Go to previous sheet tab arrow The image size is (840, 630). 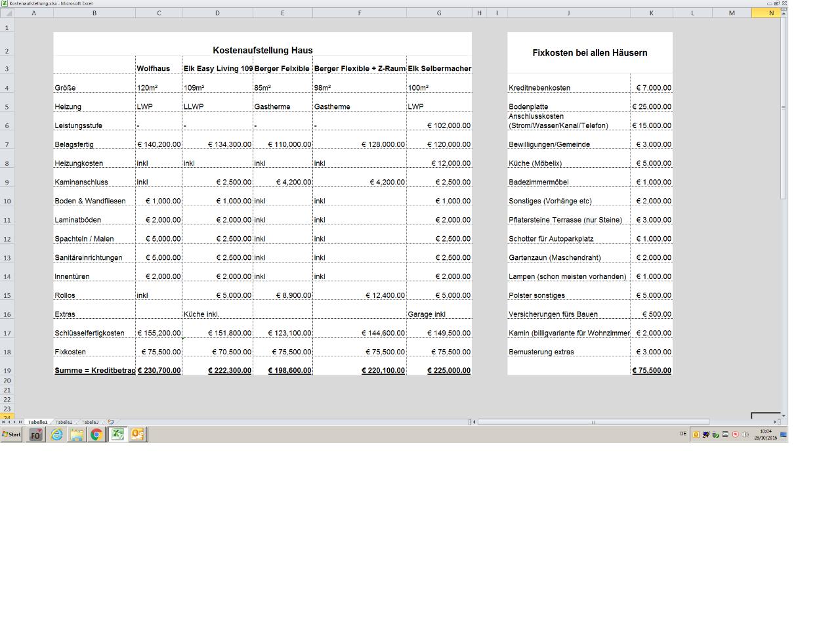point(9,422)
